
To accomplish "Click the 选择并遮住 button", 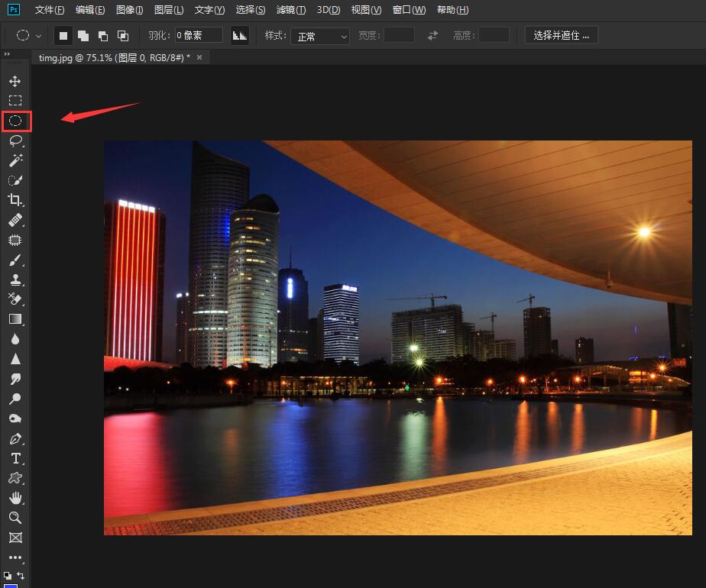I will (562, 36).
